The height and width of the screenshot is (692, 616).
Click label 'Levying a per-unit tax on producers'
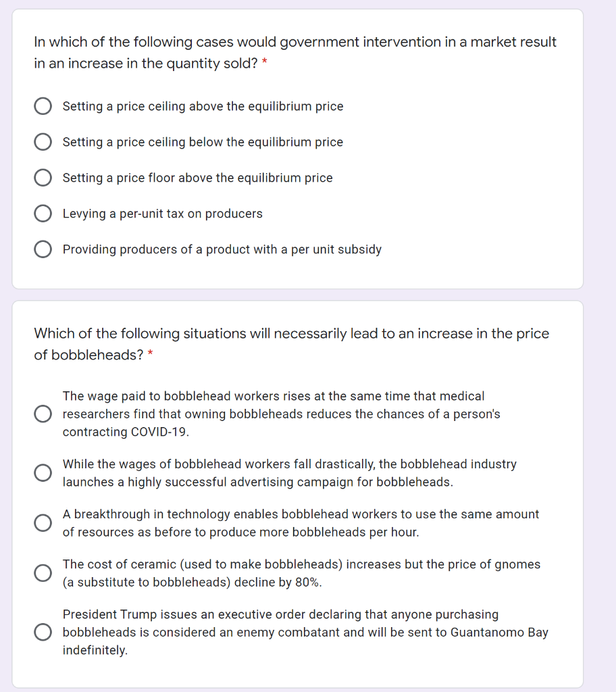(162, 214)
